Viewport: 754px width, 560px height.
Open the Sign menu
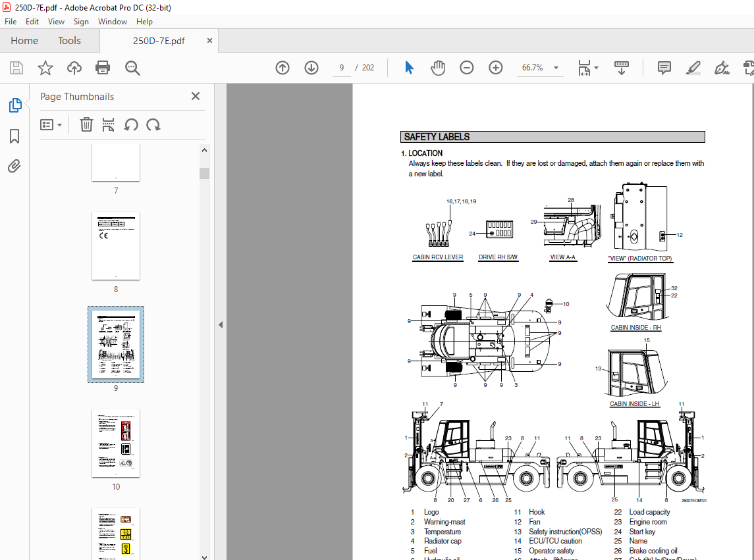coord(81,22)
